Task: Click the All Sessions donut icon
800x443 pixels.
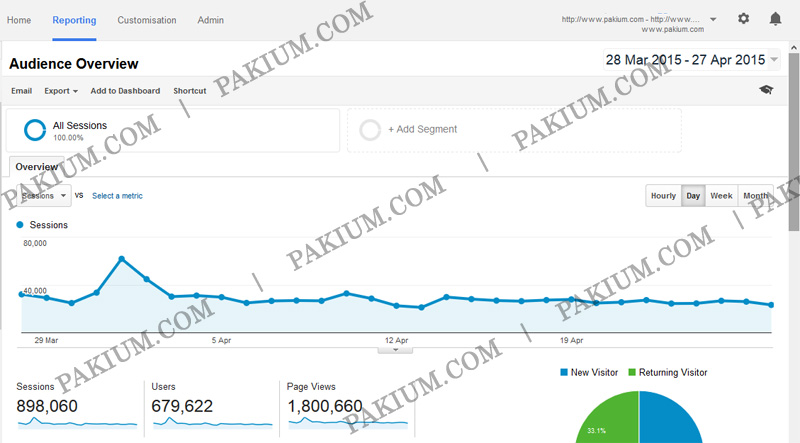Action: point(35,130)
